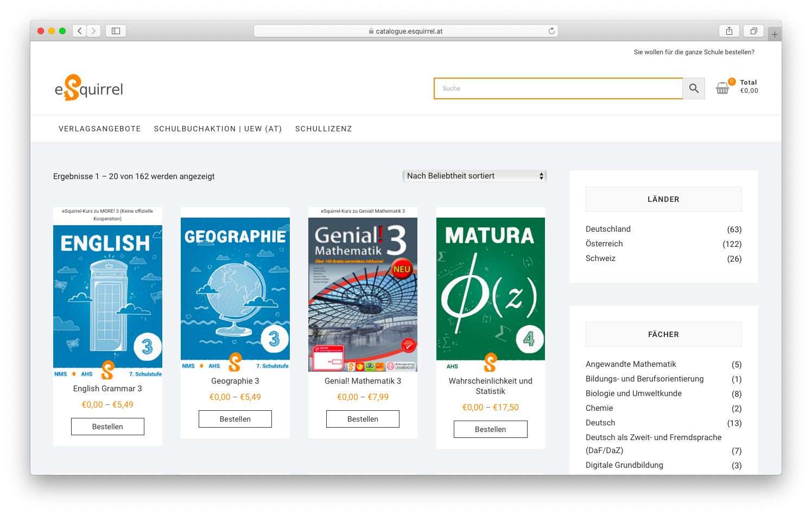
Task: Click the 'ganze Schule bestellen' link
Action: (694, 52)
